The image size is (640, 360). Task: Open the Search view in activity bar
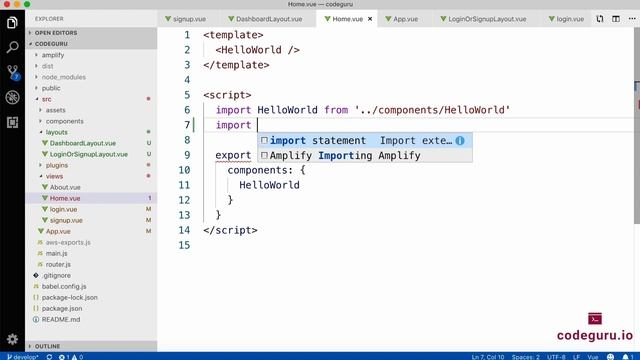[12, 47]
